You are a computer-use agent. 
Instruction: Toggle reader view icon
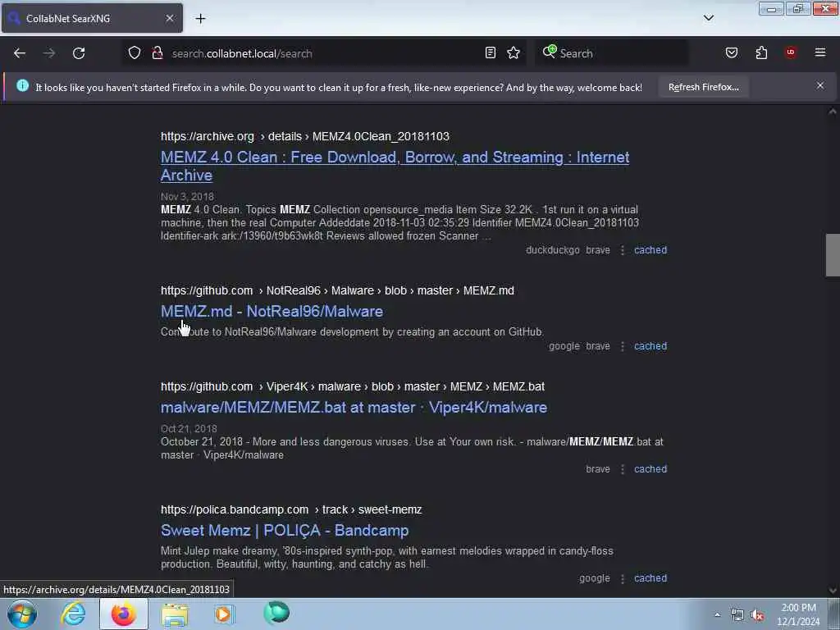point(491,52)
